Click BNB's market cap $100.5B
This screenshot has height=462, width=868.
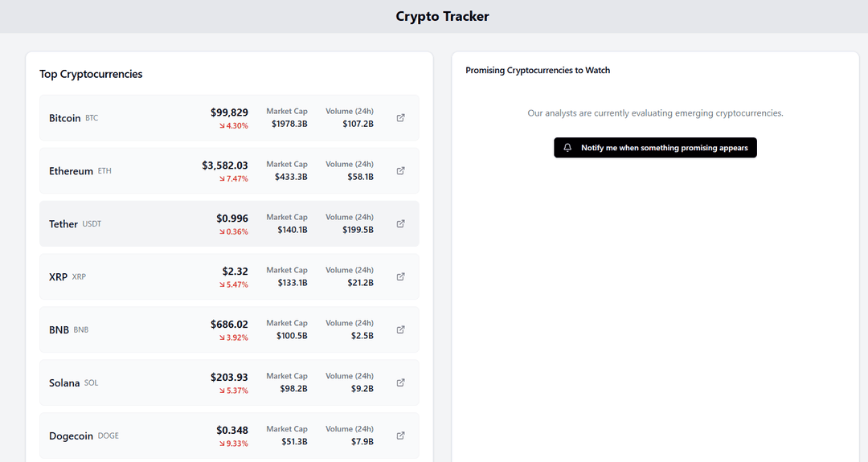click(x=292, y=336)
